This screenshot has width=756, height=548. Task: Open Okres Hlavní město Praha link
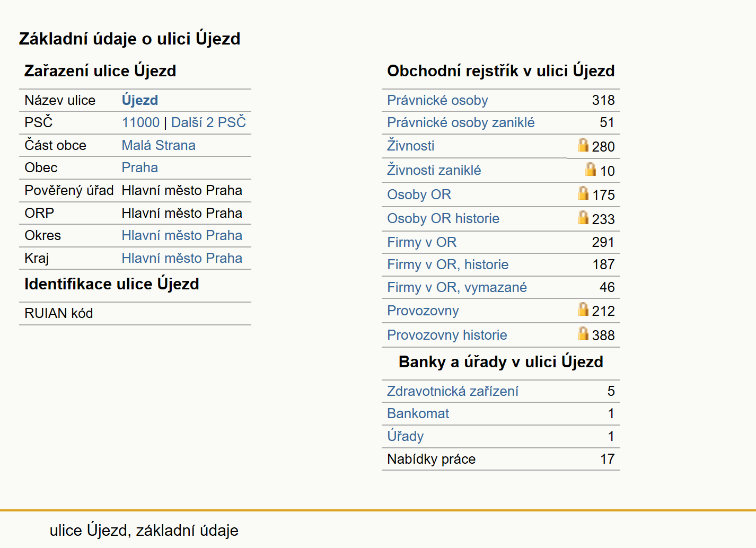point(182,235)
